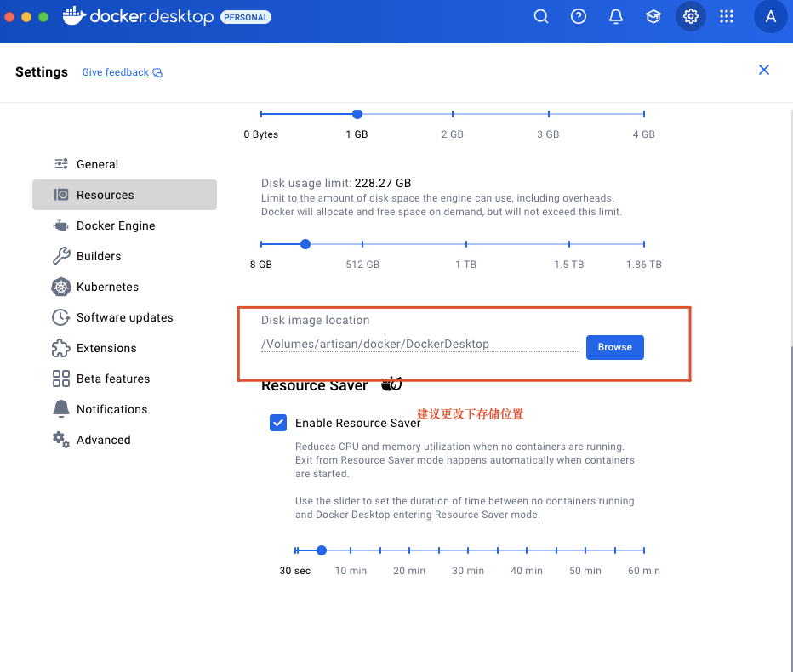793x672 pixels.
Task: Set Resource Saver timeout to 60 min
Action: [x=644, y=550]
